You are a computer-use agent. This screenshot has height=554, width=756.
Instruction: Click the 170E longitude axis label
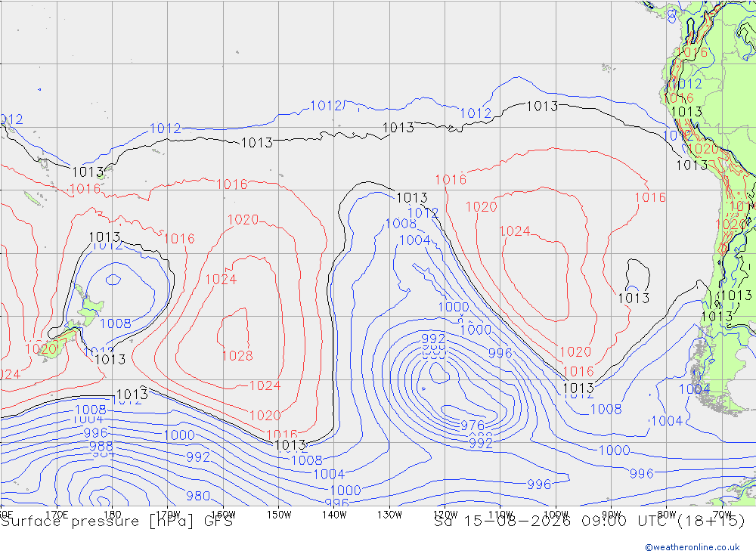coord(57,515)
